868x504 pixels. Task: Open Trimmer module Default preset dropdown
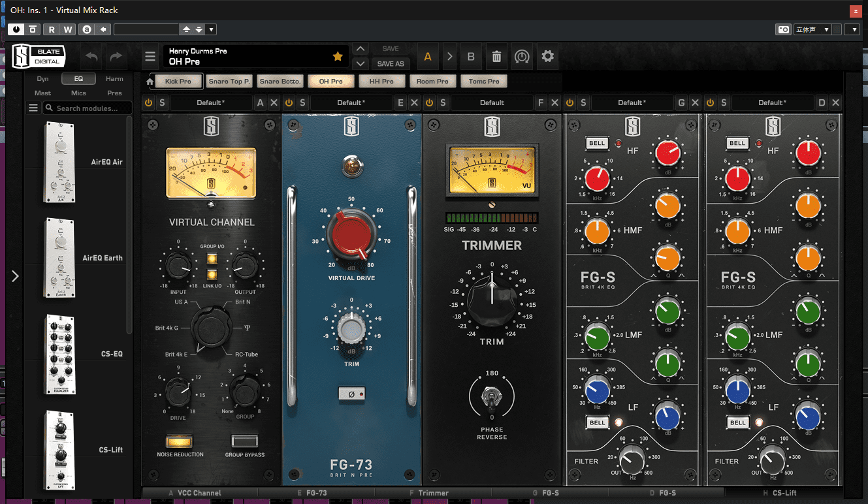492,102
